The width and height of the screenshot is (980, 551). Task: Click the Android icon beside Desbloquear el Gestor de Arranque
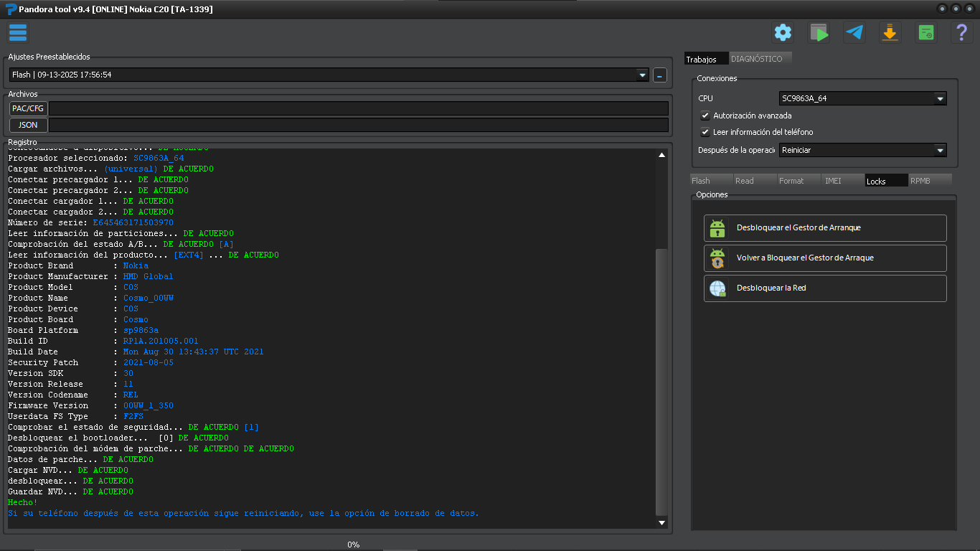(717, 228)
